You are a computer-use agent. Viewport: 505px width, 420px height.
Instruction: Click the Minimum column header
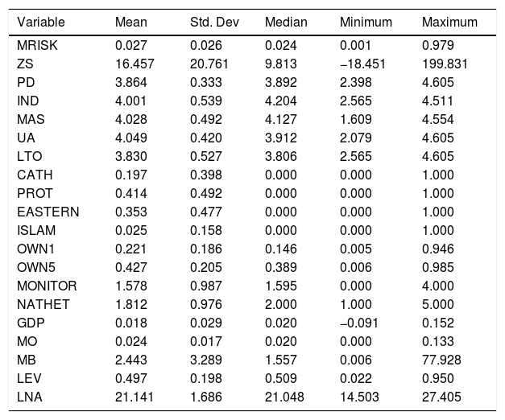(x=366, y=23)
